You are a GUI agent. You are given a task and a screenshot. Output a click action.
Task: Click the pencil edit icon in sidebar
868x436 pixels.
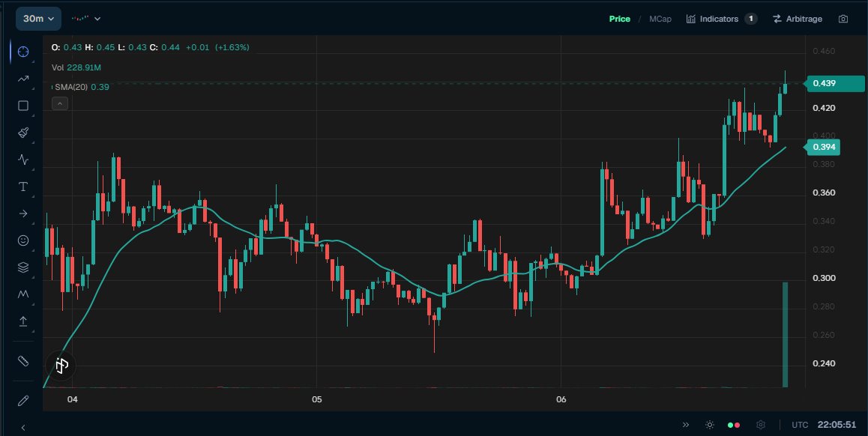tap(23, 401)
